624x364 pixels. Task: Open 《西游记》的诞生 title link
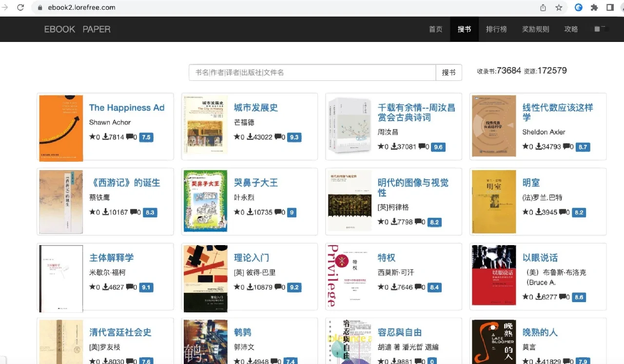124,183
